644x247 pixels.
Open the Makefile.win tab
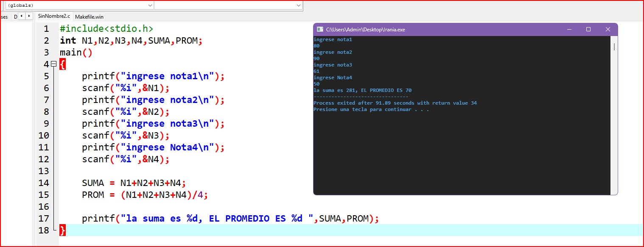(89, 17)
